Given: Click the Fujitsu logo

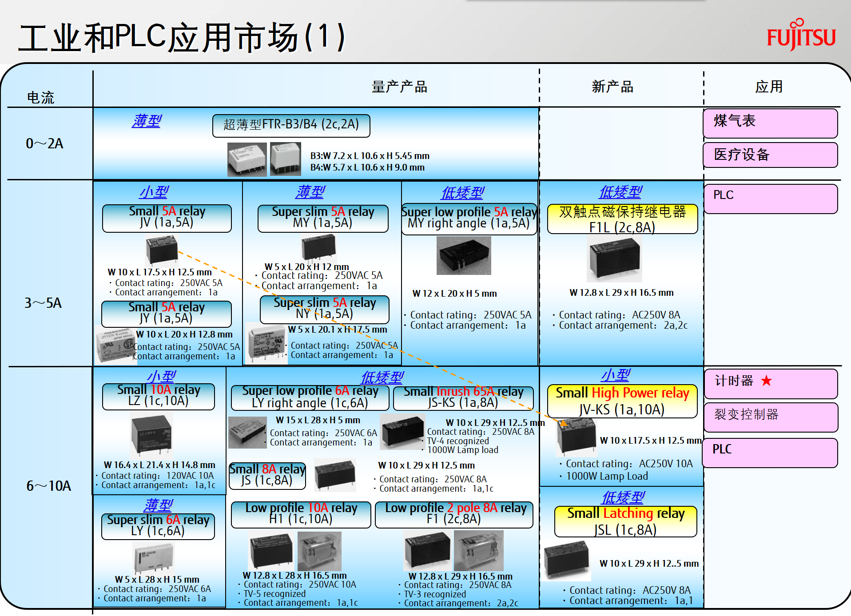Looking at the screenshot, I should (x=801, y=35).
